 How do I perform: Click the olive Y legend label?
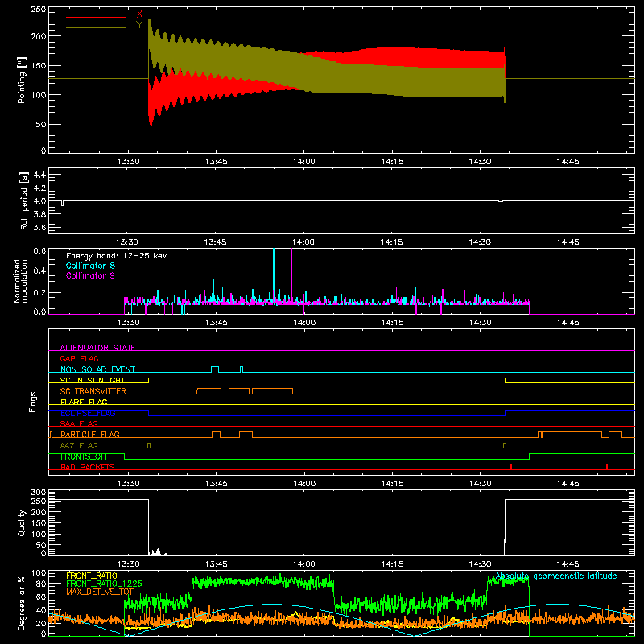[x=139, y=25]
